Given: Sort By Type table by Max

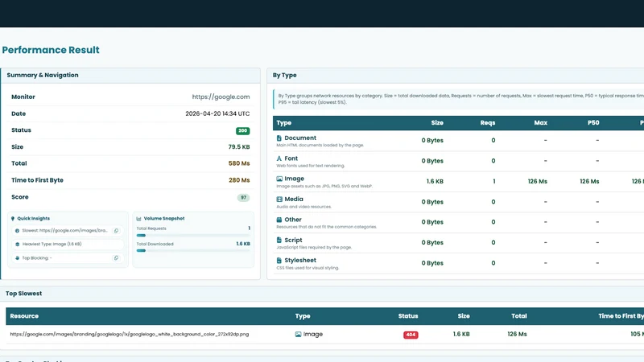Looking at the screenshot, I should (x=540, y=123).
